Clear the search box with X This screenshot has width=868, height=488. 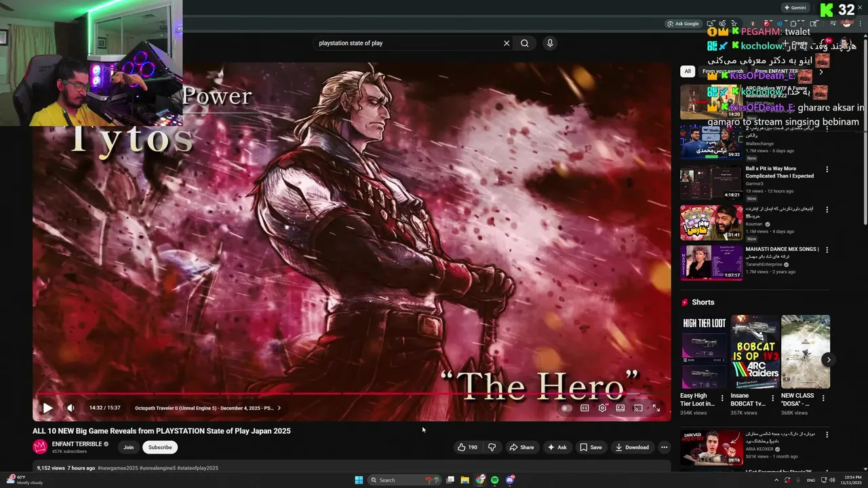(x=506, y=43)
